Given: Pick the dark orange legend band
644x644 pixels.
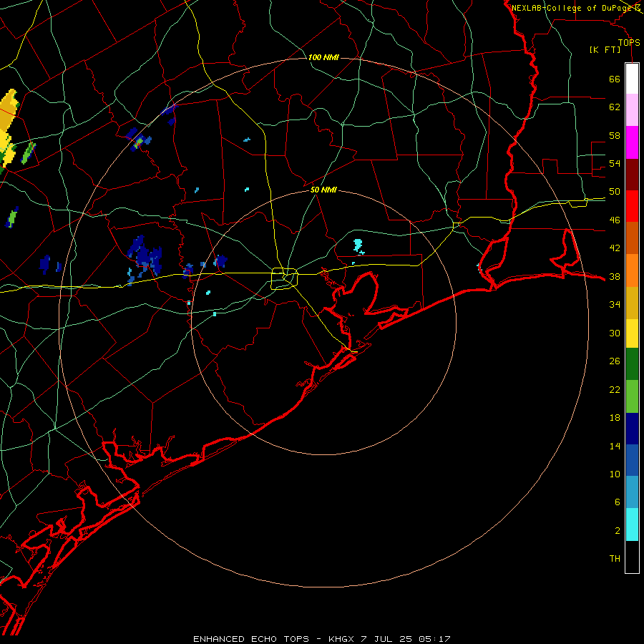Looking at the screenshot, I should click(632, 238).
